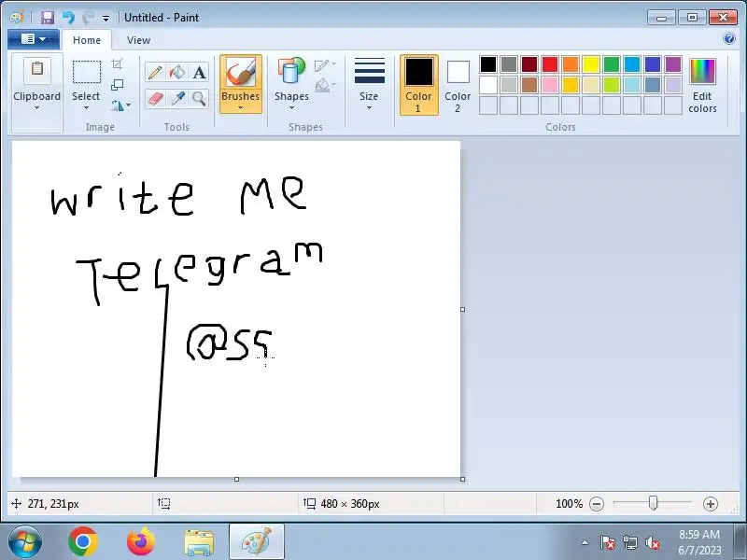Pick the brown color swatch
Screen dimensions: 747x560
[529, 85]
